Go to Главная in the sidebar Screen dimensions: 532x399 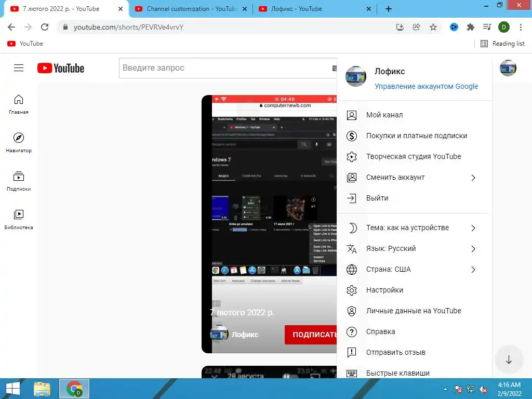pyautogui.click(x=19, y=104)
